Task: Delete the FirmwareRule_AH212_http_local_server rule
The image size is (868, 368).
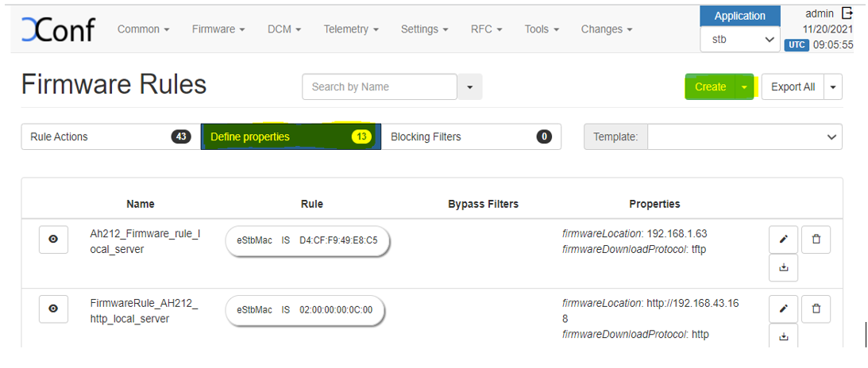Action: click(x=816, y=308)
